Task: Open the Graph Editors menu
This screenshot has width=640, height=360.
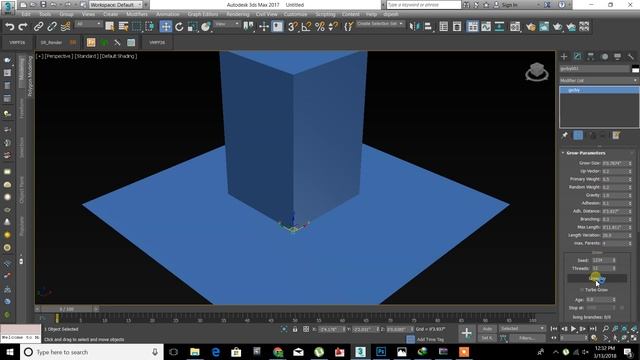Action: coord(202,14)
